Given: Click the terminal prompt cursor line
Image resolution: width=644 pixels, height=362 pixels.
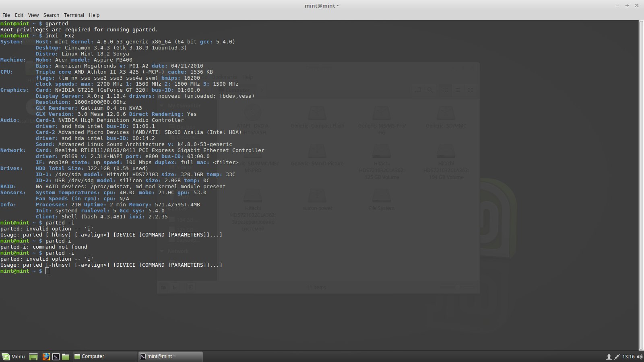Looking at the screenshot, I should click(x=47, y=271).
